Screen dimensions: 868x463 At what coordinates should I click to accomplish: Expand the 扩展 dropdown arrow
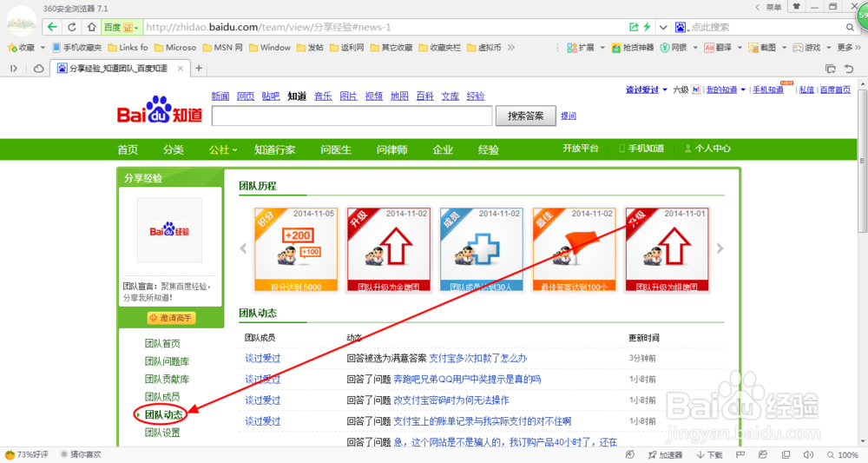click(602, 48)
